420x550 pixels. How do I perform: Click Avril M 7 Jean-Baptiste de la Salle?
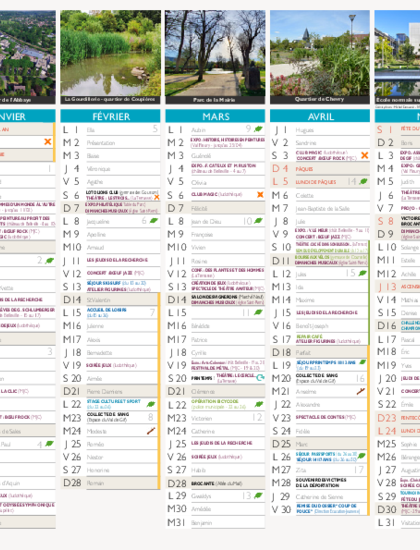pyautogui.click(x=323, y=209)
